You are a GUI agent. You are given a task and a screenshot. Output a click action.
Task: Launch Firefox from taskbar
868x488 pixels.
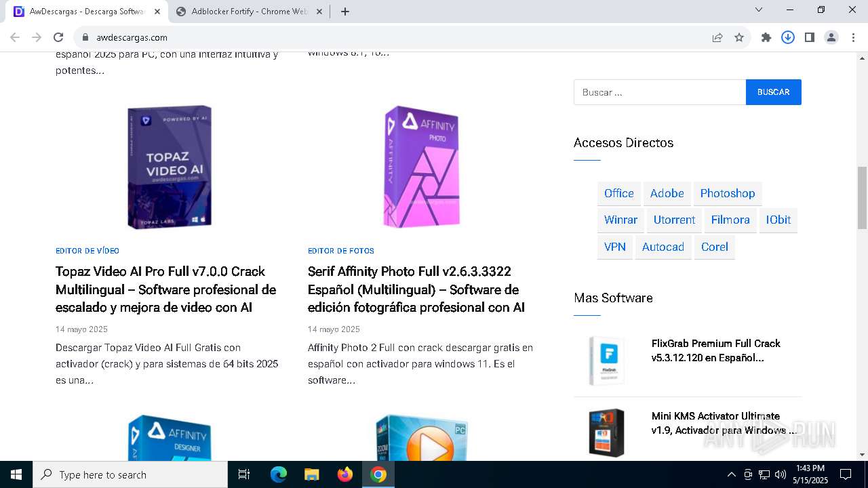point(345,474)
